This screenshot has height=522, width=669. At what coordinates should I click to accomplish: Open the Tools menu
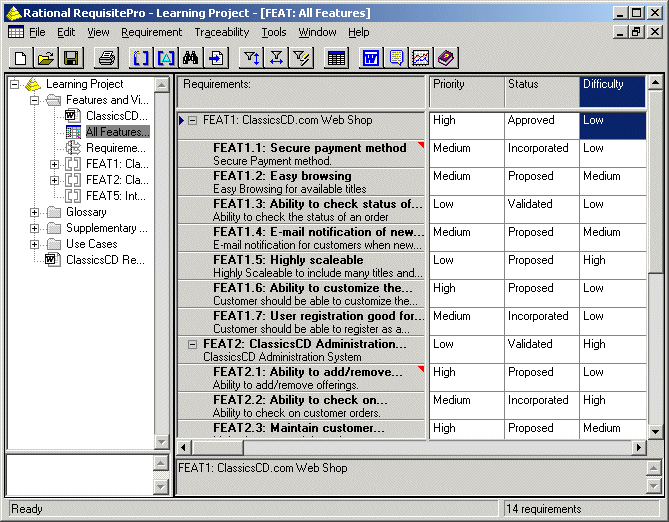pyautogui.click(x=274, y=32)
